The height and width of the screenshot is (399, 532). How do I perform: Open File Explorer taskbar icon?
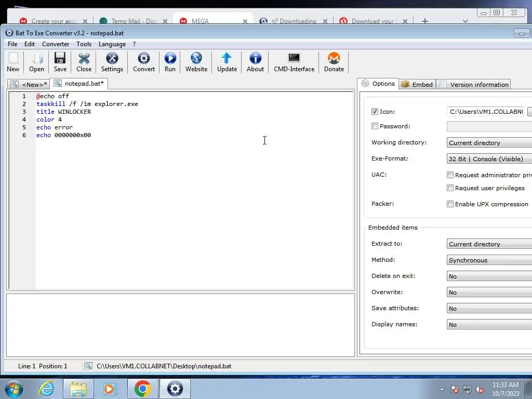point(78,389)
